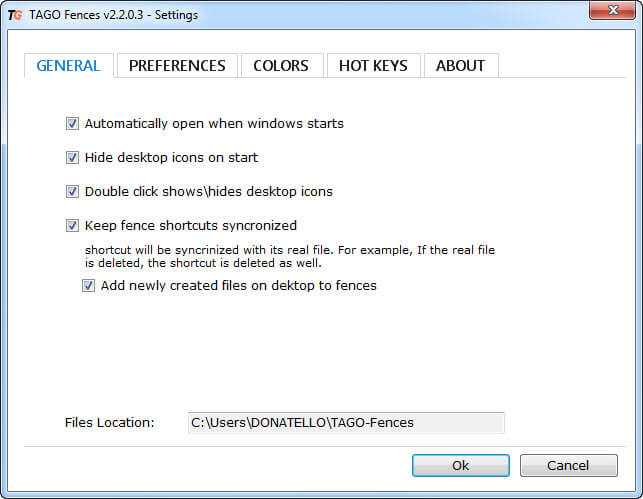Click 'TAGO Fences v2.2.0.3 - Settings' title text

[114, 15]
